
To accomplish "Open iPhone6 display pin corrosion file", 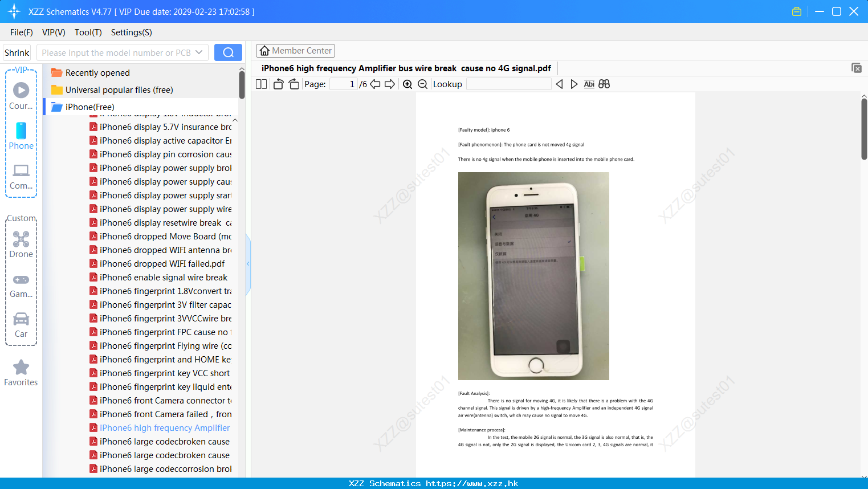I will point(161,154).
